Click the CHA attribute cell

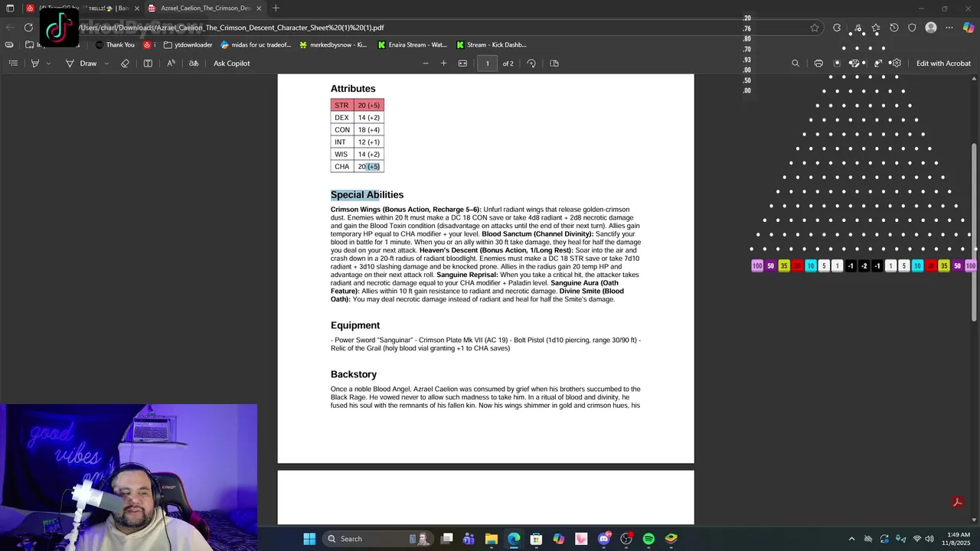341,167
